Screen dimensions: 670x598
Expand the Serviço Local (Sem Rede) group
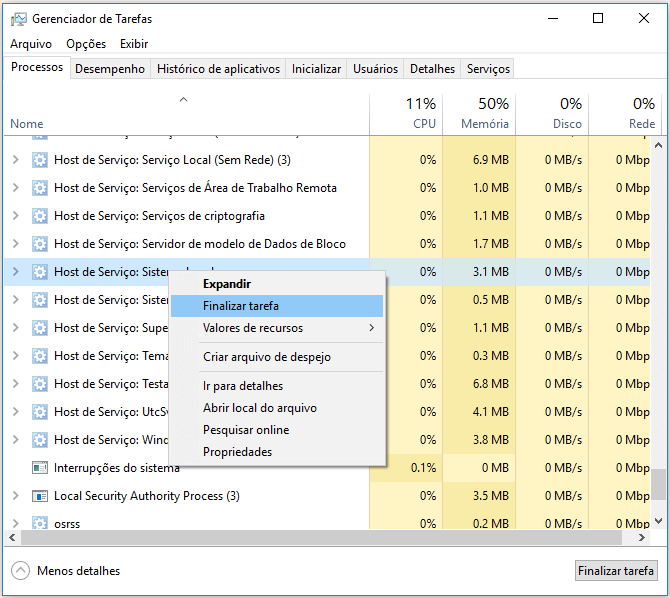15,160
